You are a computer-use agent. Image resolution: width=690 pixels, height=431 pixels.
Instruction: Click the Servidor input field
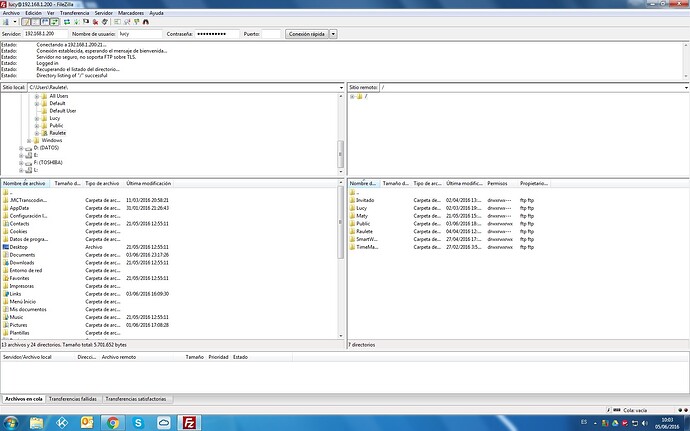tap(45, 34)
